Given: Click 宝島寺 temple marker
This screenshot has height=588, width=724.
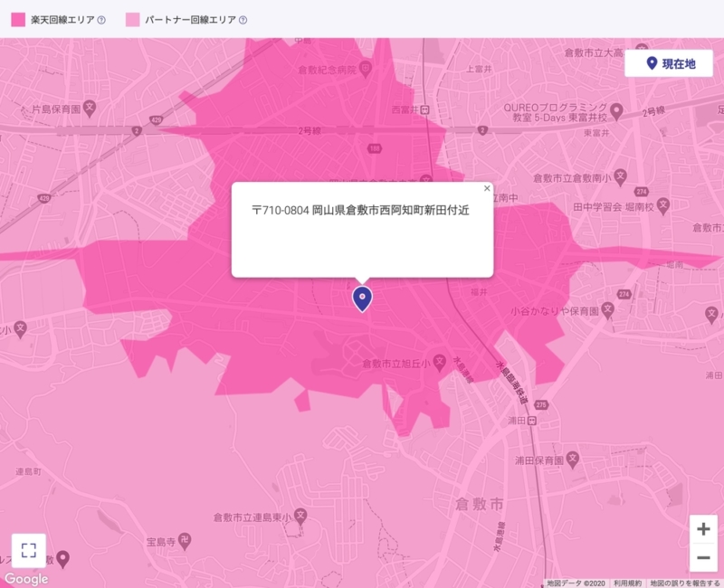Looking at the screenshot, I should [186, 541].
